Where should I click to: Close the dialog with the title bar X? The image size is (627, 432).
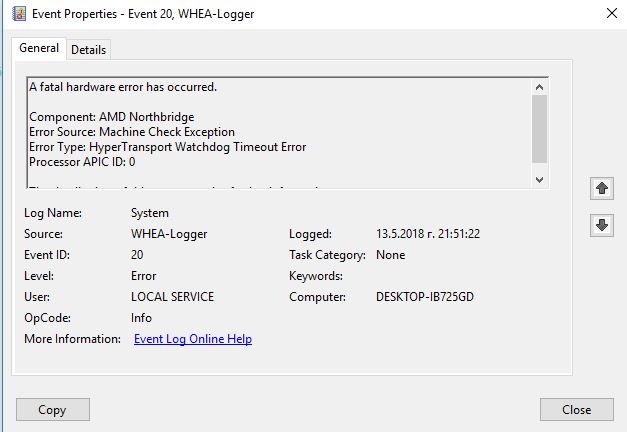611,13
